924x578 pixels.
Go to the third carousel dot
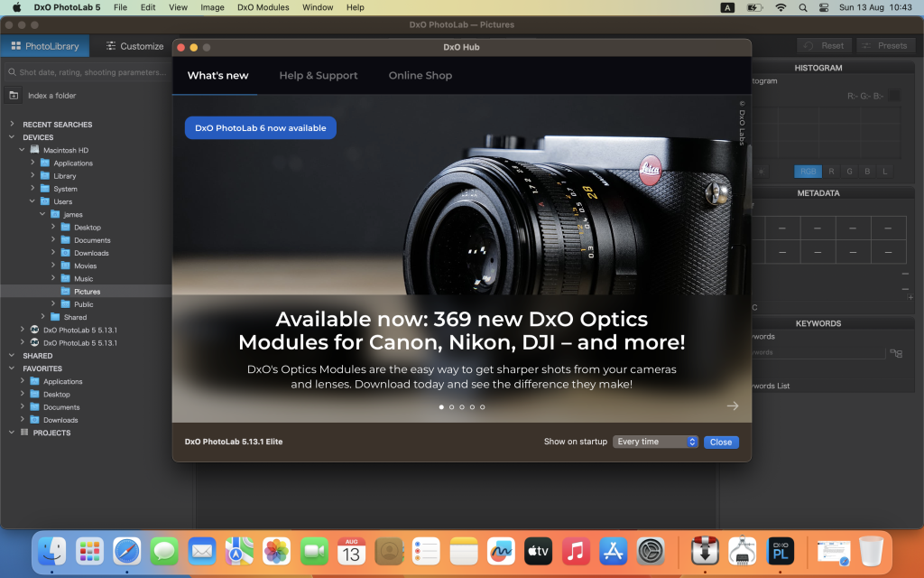pos(462,407)
